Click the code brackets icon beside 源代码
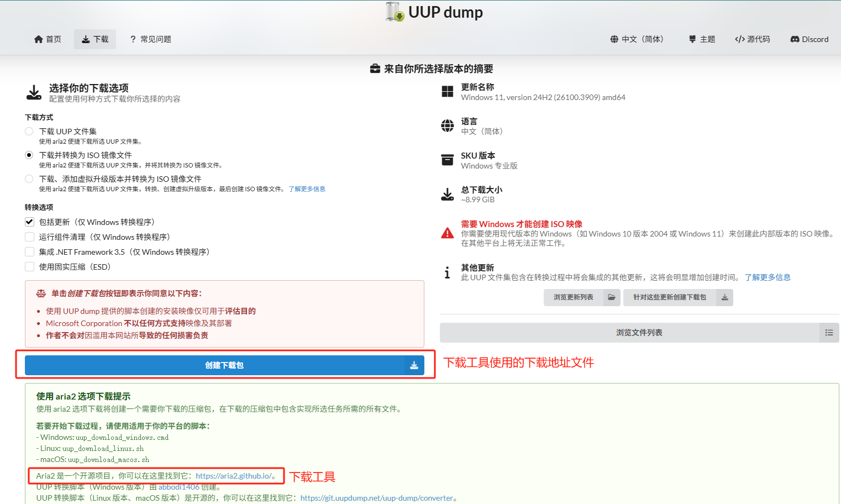The image size is (841, 504). (x=740, y=39)
